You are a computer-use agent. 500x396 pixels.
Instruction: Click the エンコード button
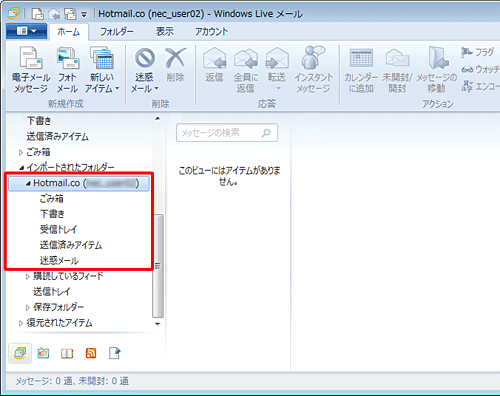(x=480, y=86)
